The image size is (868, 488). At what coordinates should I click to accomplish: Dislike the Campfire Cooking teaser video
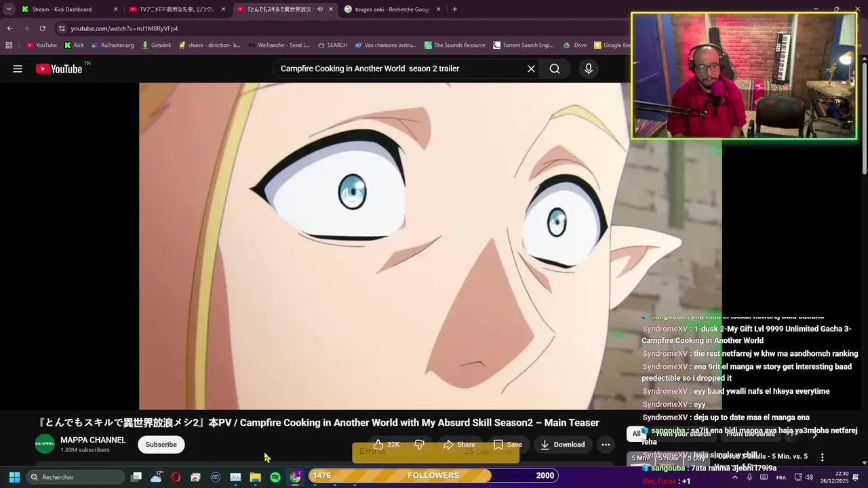point(419,445)
